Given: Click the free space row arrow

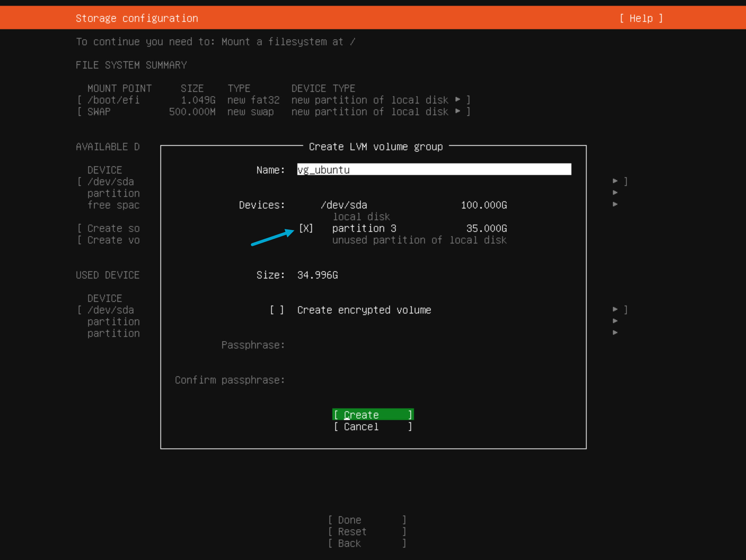Looking at the screenshot, I should [615, 204].
